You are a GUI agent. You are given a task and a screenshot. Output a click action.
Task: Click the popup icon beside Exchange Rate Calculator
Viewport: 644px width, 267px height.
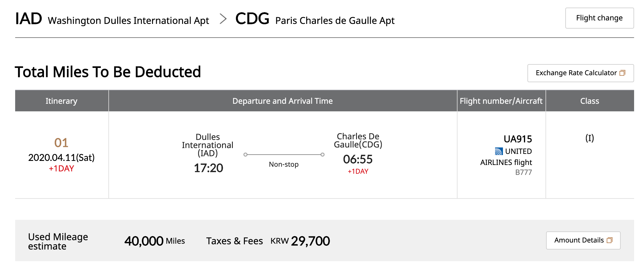[x=622, y=73]
